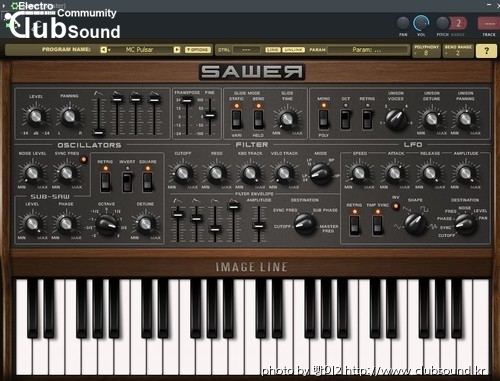Toggle the oscillator Invert switch
Image resolution: width=500 pixels, height=381 pixels.
[x=127, y=182]
